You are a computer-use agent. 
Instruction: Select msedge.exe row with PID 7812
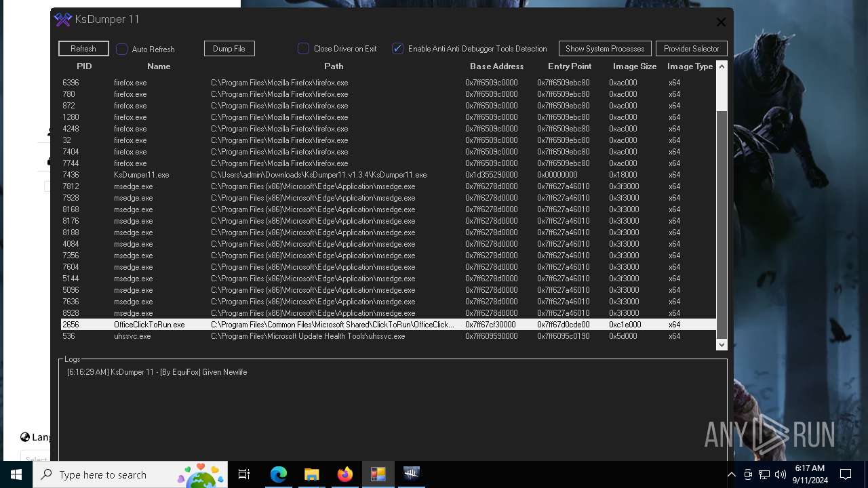(x=389, y=186)
